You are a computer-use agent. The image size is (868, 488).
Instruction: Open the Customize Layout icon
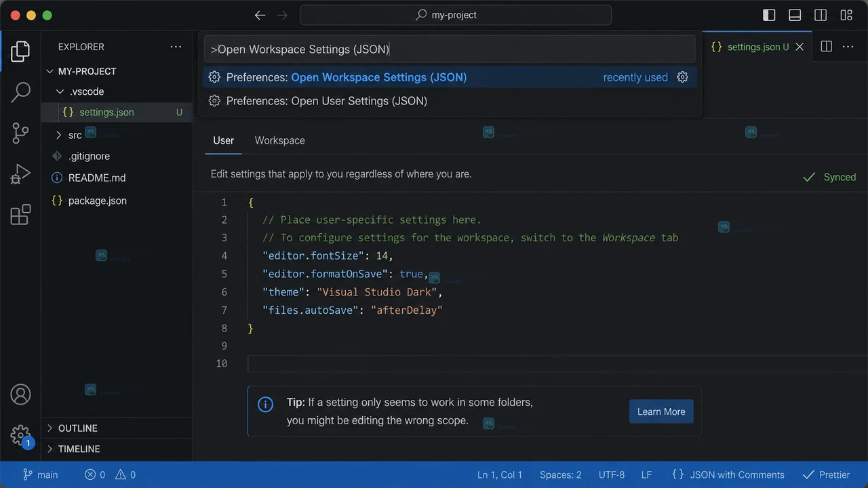point(846,15)
